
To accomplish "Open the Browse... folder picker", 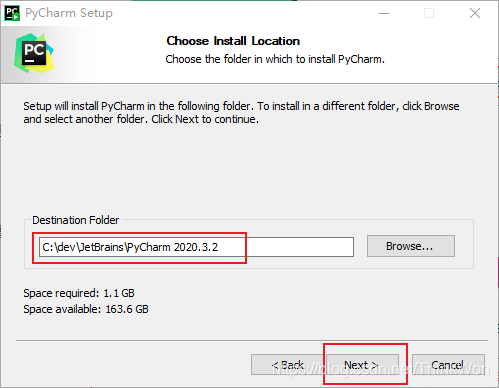I will pos(411,246).
